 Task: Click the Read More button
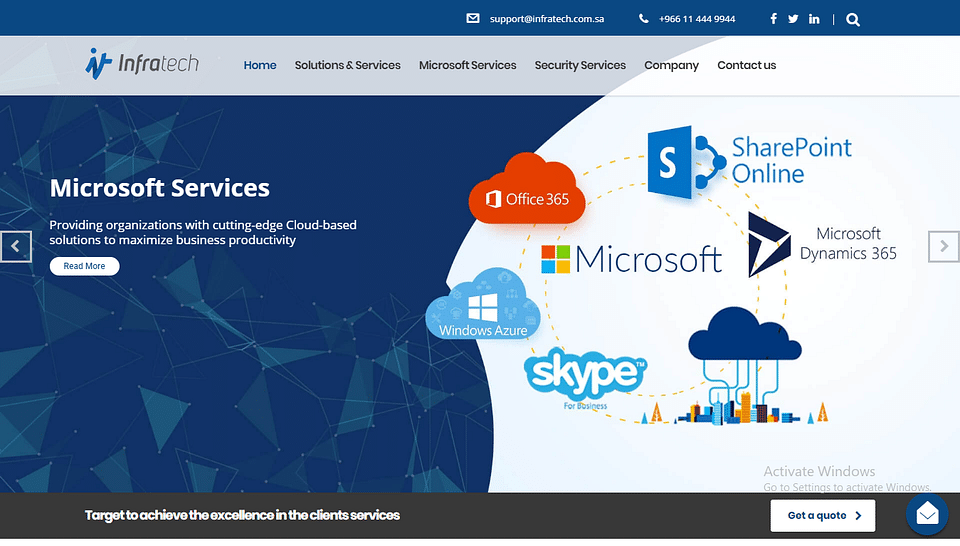(84, 266)
